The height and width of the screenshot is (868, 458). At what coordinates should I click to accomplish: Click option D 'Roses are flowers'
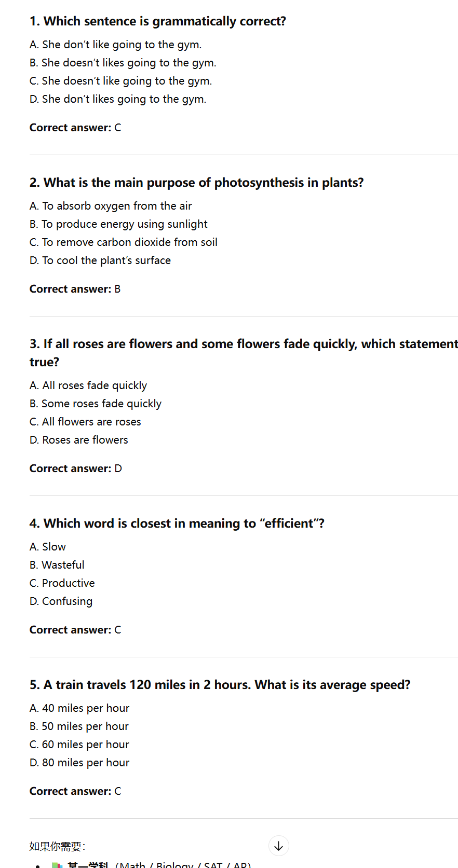[79, 440]
